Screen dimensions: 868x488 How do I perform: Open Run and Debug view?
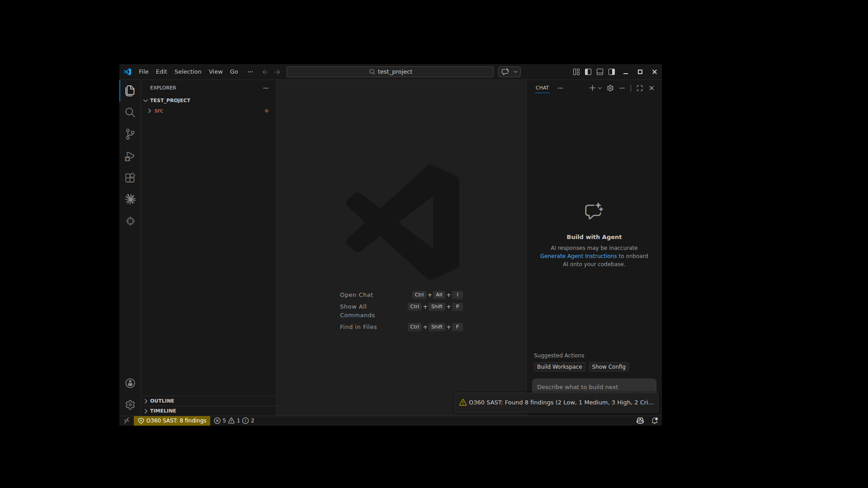tap(130, 156)
